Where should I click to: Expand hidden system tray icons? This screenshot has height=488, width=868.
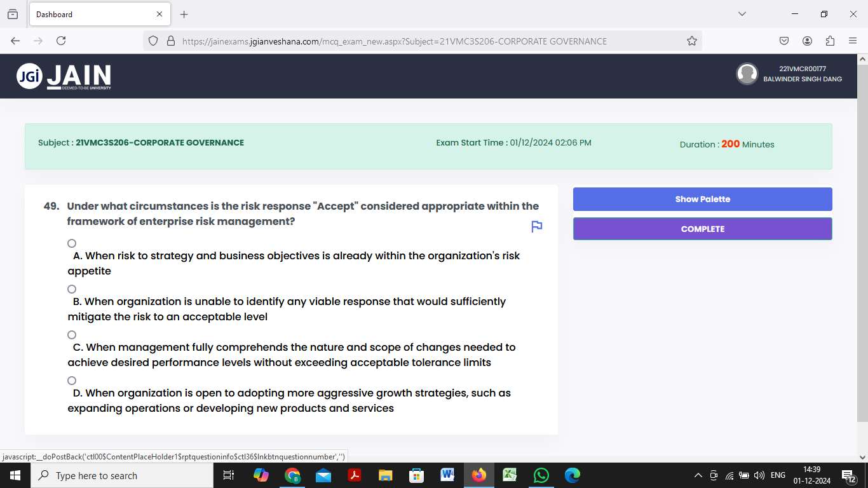click(697, 475)
